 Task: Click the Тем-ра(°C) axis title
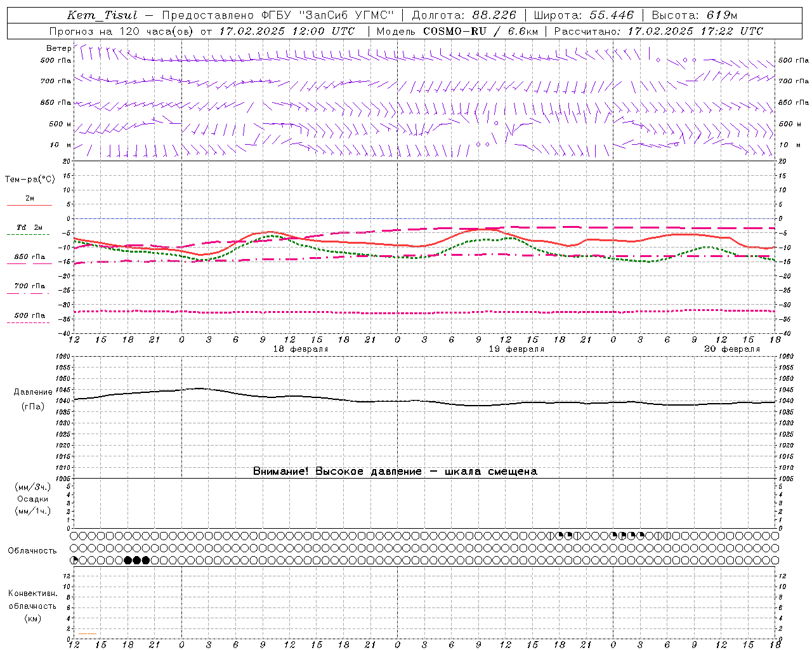click(x=30, y=180)
